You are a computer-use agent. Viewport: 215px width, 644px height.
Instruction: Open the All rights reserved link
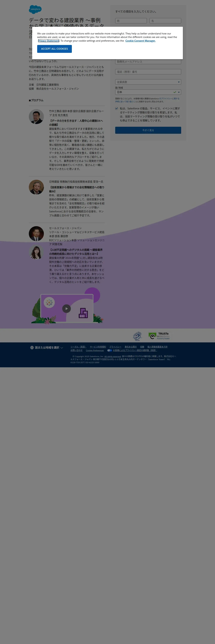coord(113,356)
